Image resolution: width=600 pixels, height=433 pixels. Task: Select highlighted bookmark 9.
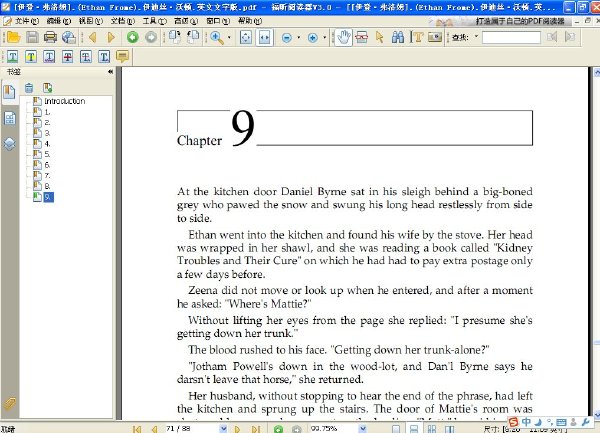pyautogui.click(x=48, y=197)
